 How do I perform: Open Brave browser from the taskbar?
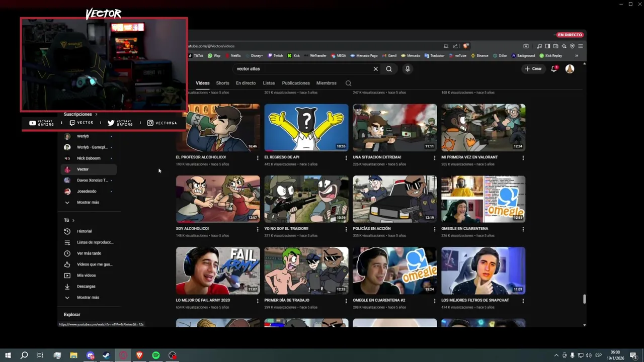pos(139,355)
